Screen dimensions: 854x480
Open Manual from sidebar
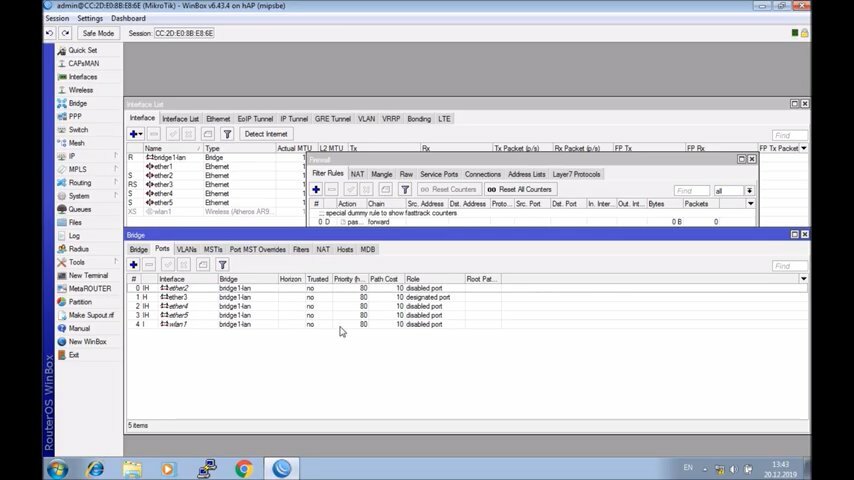point(79,329)
